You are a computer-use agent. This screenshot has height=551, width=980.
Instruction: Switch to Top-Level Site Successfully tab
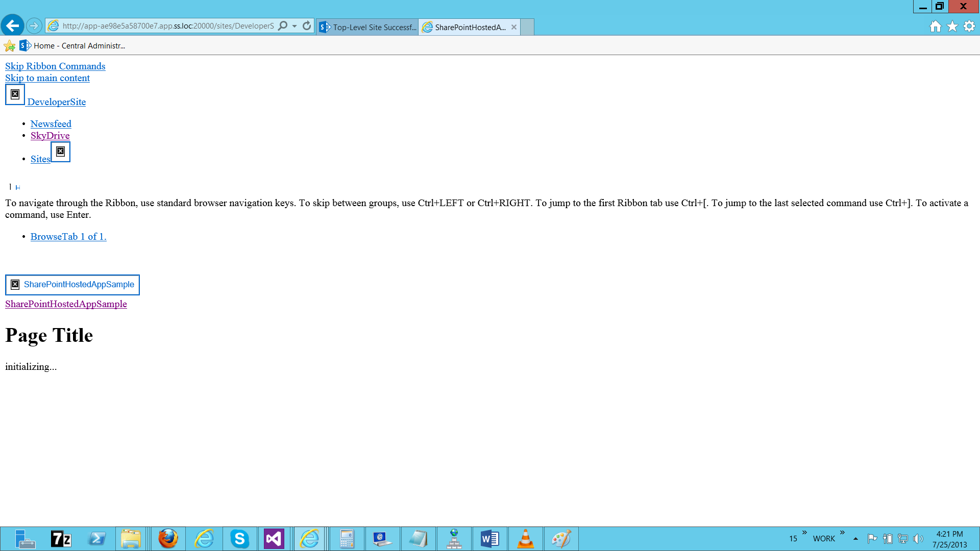tap(367, 27)
